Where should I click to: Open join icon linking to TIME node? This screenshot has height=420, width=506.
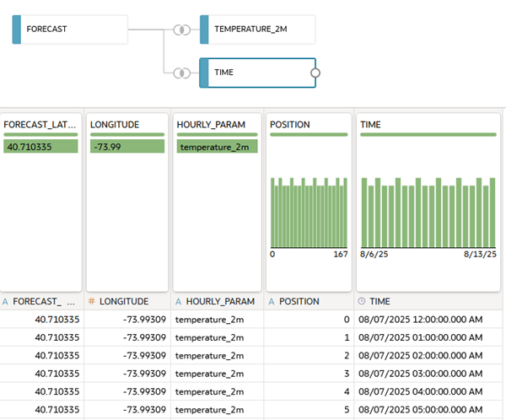point(182,73)
